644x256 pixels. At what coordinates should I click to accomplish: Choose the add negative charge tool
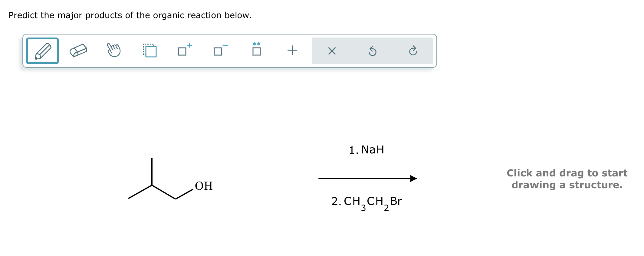point(218,51)
